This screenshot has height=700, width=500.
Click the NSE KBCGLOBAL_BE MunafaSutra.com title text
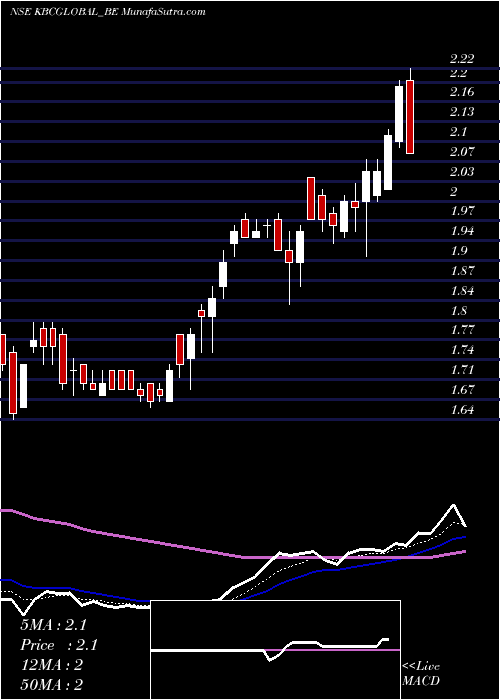pyautogui.click(x=108, y=12)
